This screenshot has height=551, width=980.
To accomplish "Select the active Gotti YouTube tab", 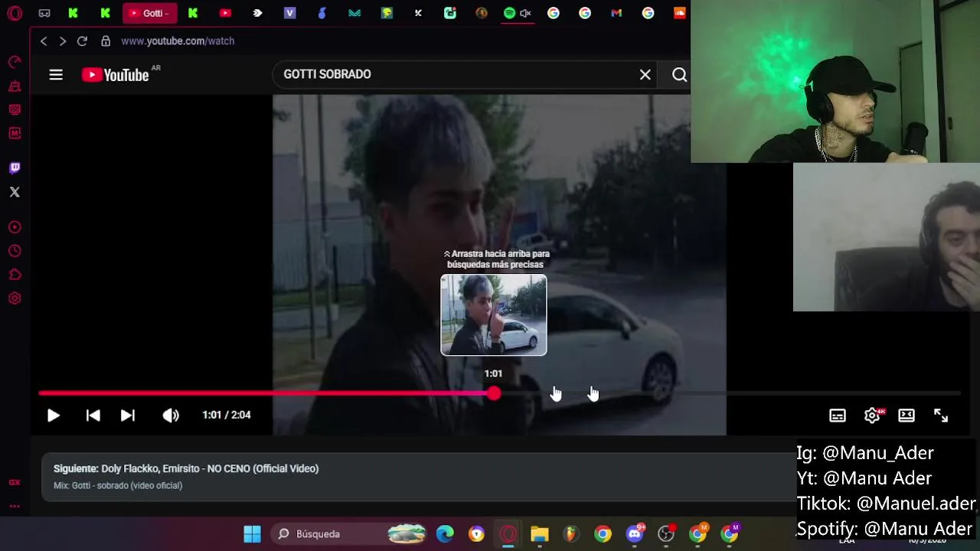I will point(150,13).
